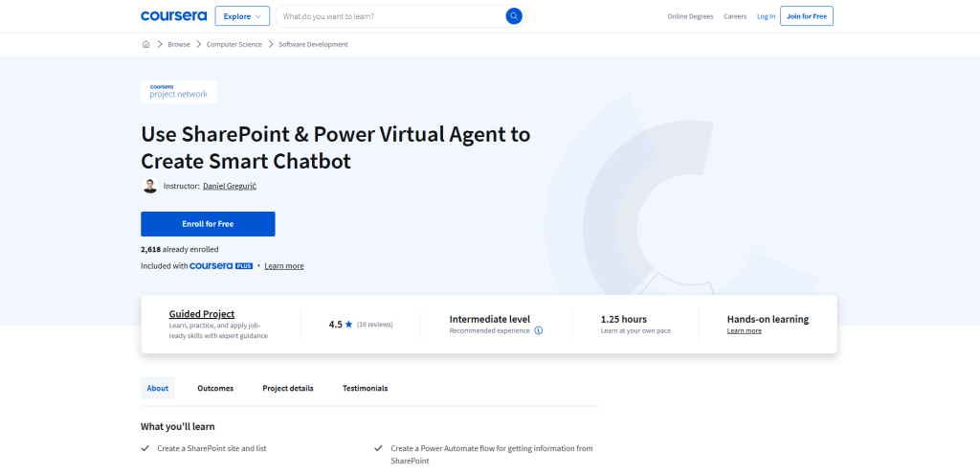Open the (16 reviews) link
The height and width of the screenshot is (474, 980).
pyautogui.click(x=375, y=325)
